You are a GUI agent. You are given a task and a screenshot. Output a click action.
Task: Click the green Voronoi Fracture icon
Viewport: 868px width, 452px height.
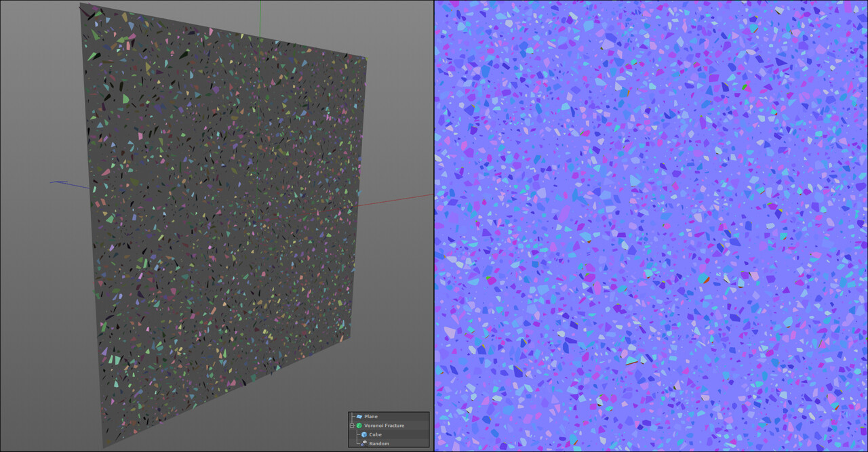[x=359, y=426]
